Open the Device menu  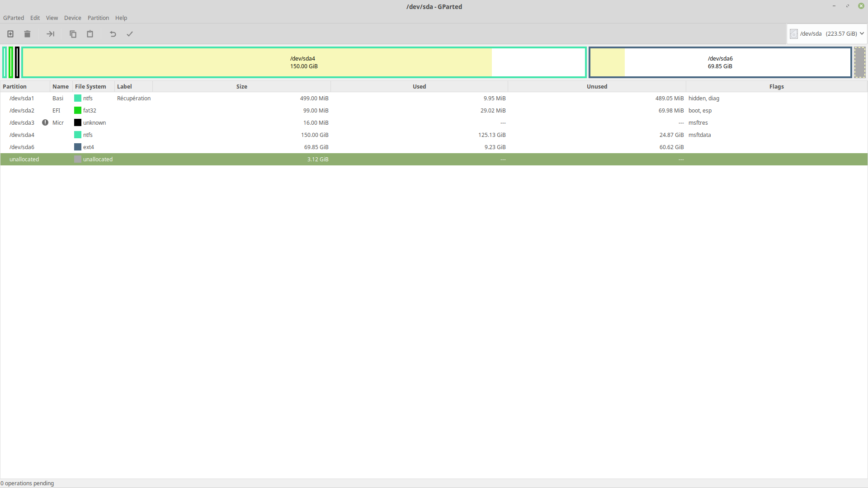point(72,18)
